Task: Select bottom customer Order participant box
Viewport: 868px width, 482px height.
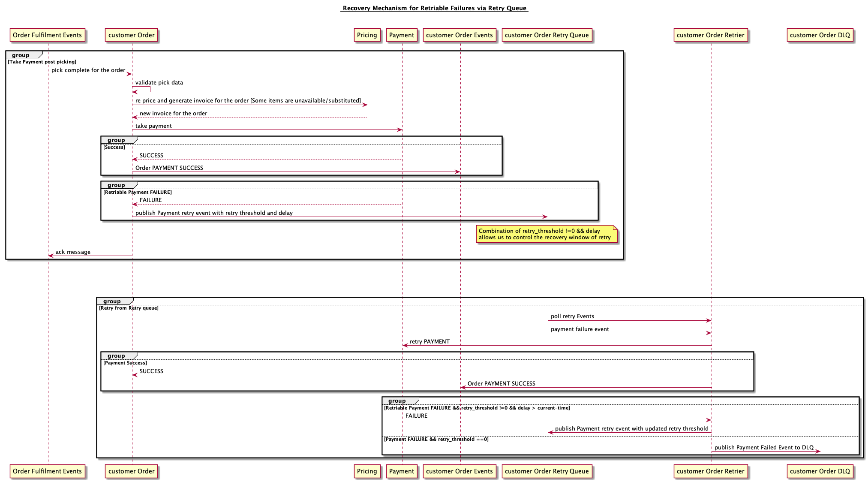Action: [x=132, y=471]
